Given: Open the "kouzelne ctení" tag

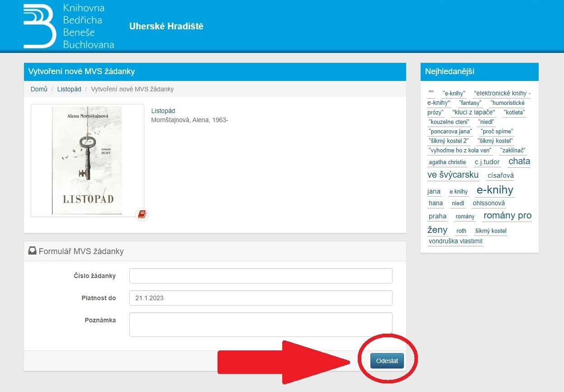Looking at the screenshot, I should point(449,122).
